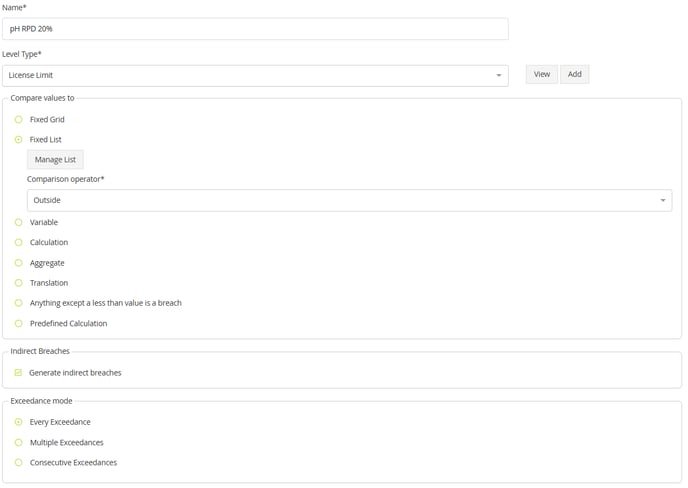The image size is (688, 488).
Task: Click the Name input field
Action: pos(255,29)
